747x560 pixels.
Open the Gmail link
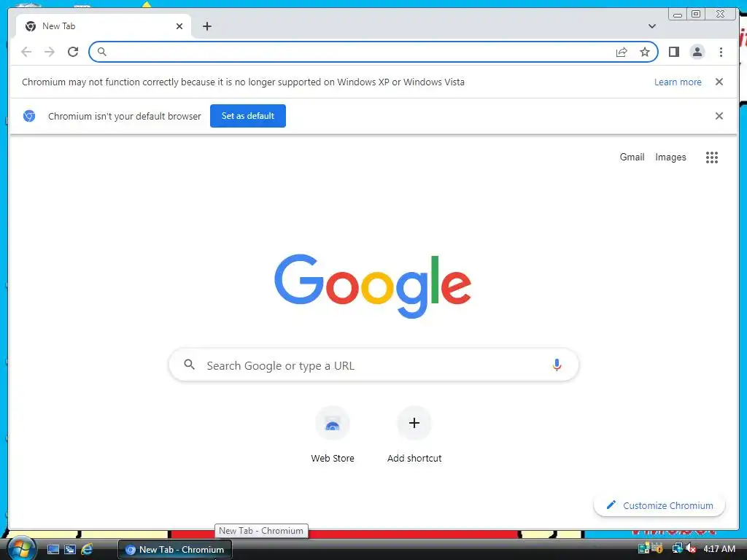point(632,157)
